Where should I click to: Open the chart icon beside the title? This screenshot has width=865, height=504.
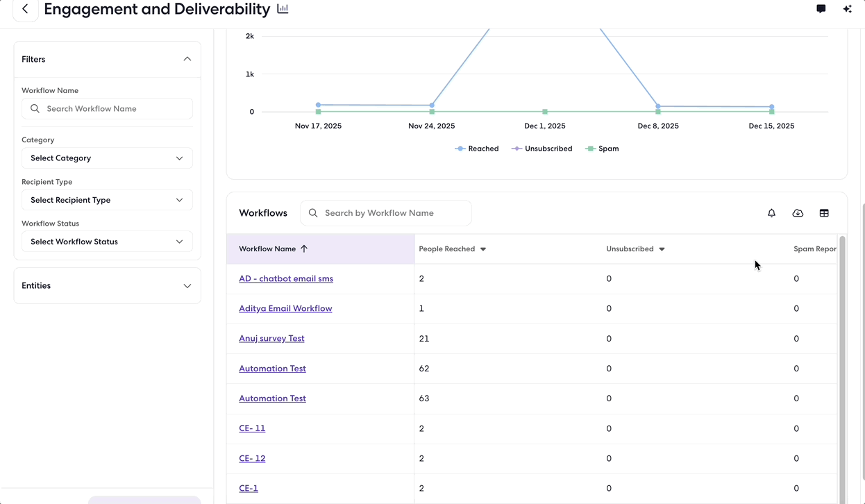point(283,9)
